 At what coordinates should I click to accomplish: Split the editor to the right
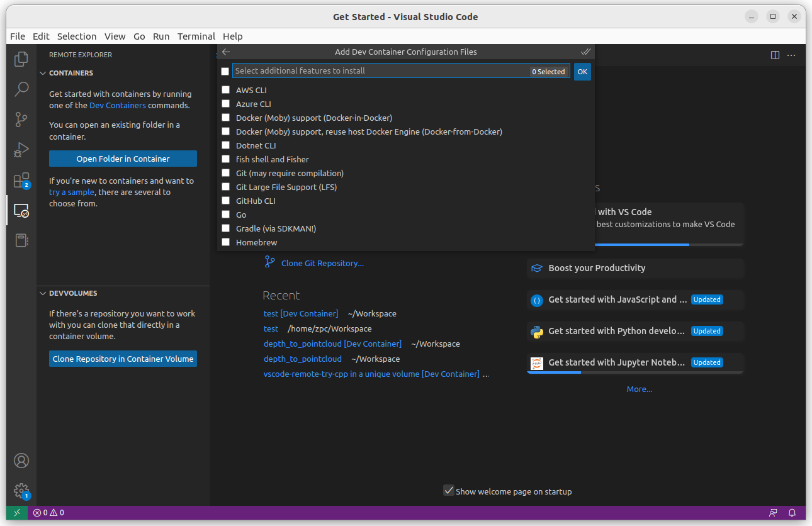coord(775,55)
